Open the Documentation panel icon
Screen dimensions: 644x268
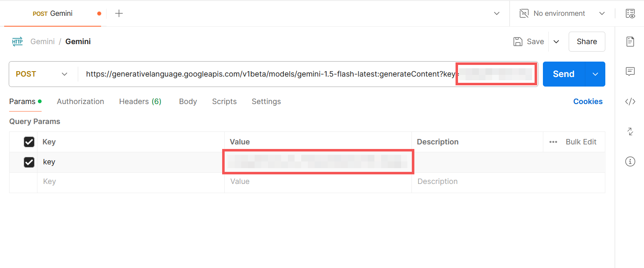pyautogui.click(x=630, y=41)
